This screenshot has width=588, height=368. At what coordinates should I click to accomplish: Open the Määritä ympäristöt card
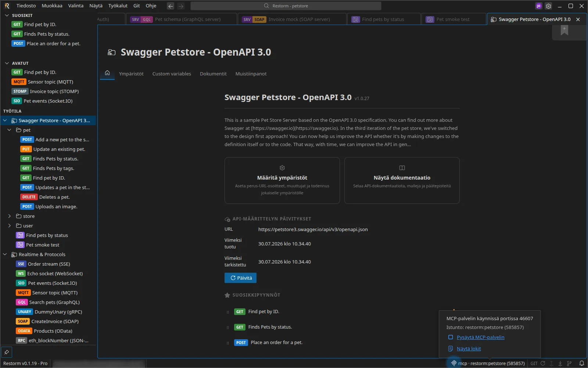click(282, 180)
